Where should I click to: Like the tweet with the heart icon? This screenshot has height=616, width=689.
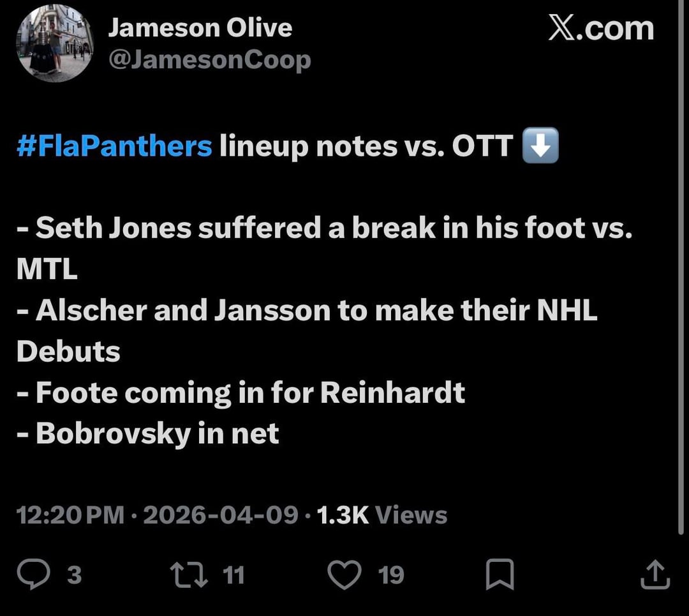pyautogui.click(x=344, y=575)
